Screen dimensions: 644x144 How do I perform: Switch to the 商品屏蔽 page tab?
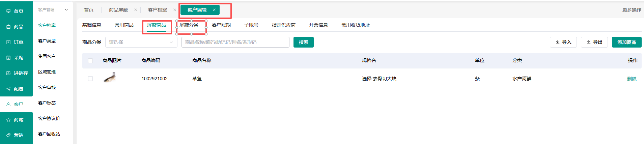click(x=118, y=10)
